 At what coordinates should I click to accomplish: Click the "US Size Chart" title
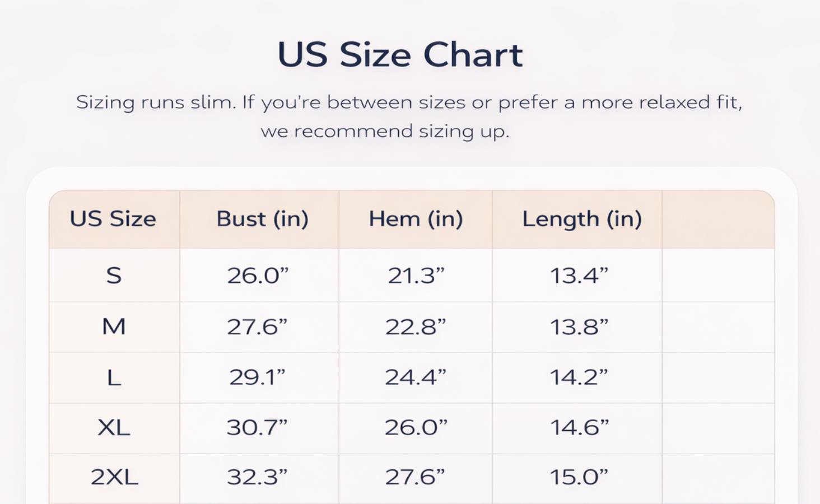[x=400, y=55]
